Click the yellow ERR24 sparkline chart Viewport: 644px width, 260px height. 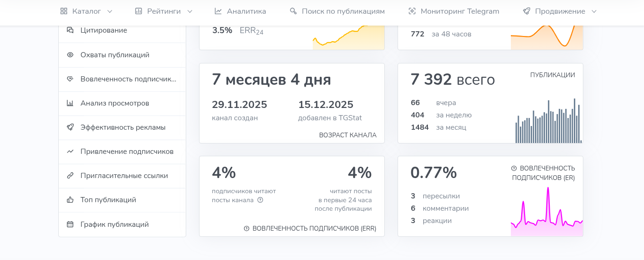coord(349,37)
